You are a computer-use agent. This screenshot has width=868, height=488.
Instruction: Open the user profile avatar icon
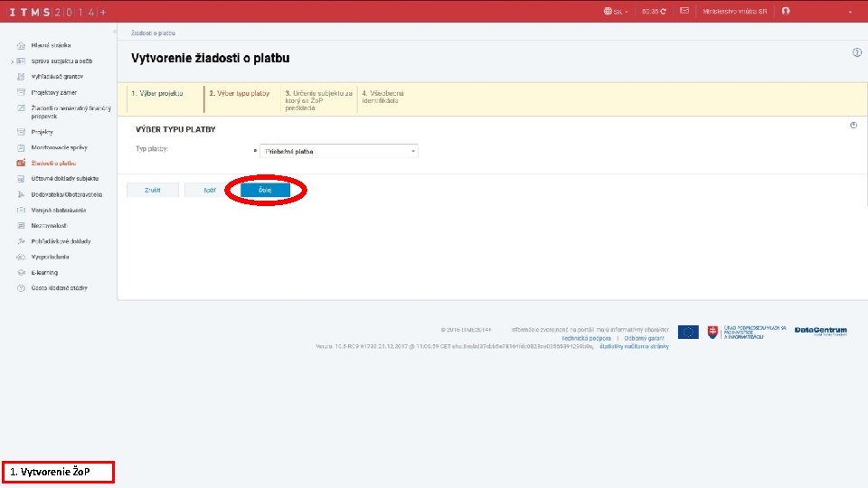(x=786, y=11)
